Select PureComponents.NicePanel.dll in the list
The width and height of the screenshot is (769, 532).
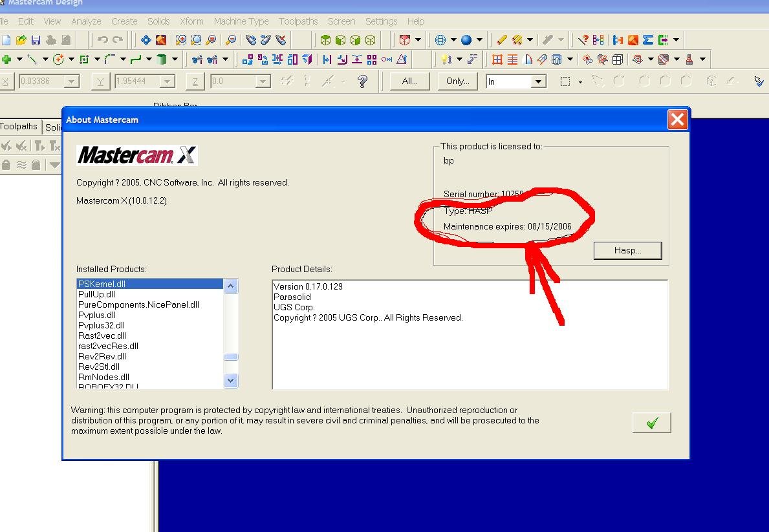(x=149, y=304)
